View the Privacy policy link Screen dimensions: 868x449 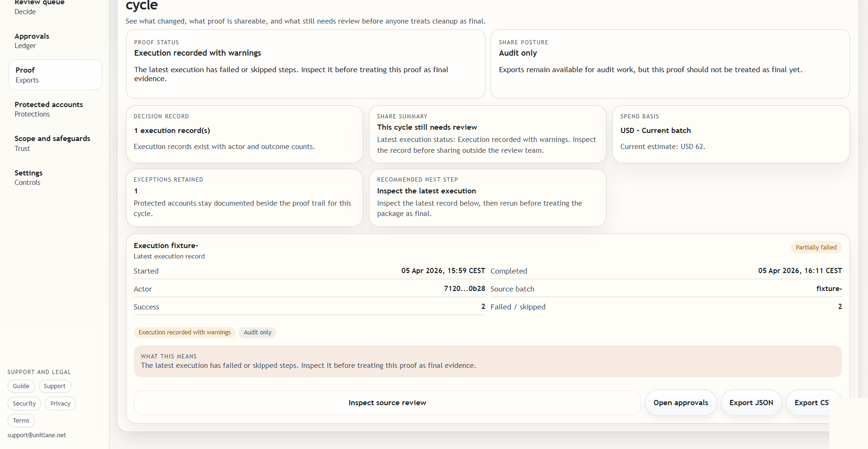point(60,404)
